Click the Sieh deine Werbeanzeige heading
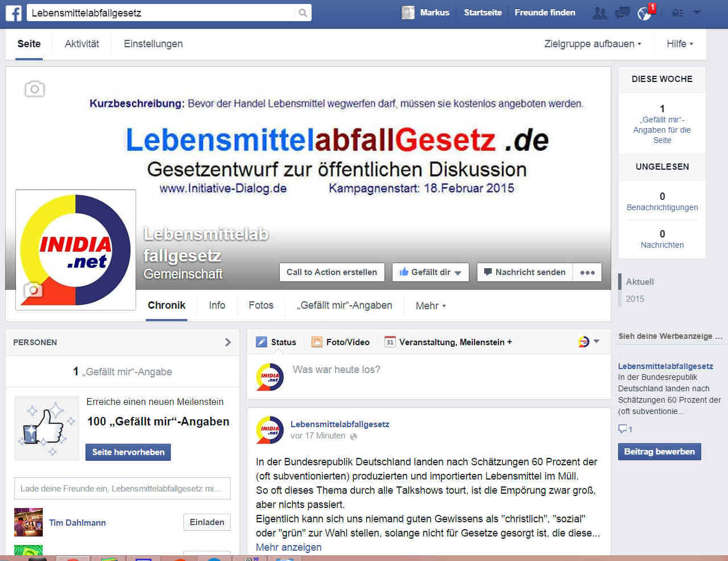The image size is (728, 561). (670, 337)
